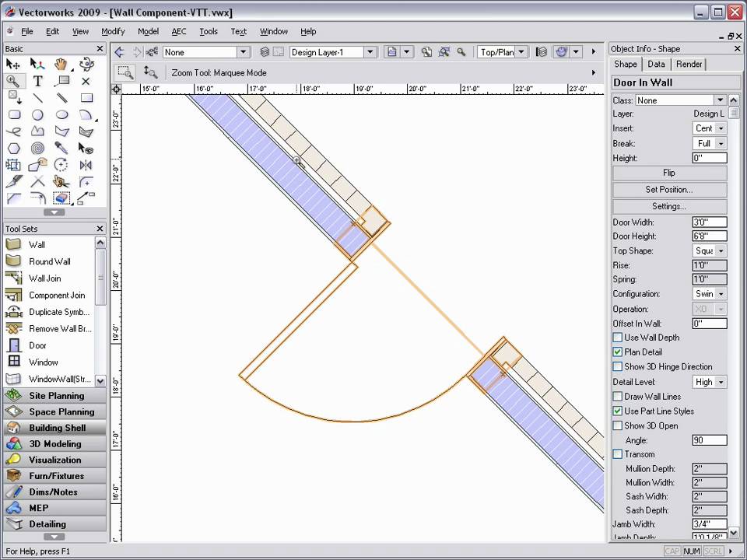Select Marquee zoom mode button

click(125, 72)
